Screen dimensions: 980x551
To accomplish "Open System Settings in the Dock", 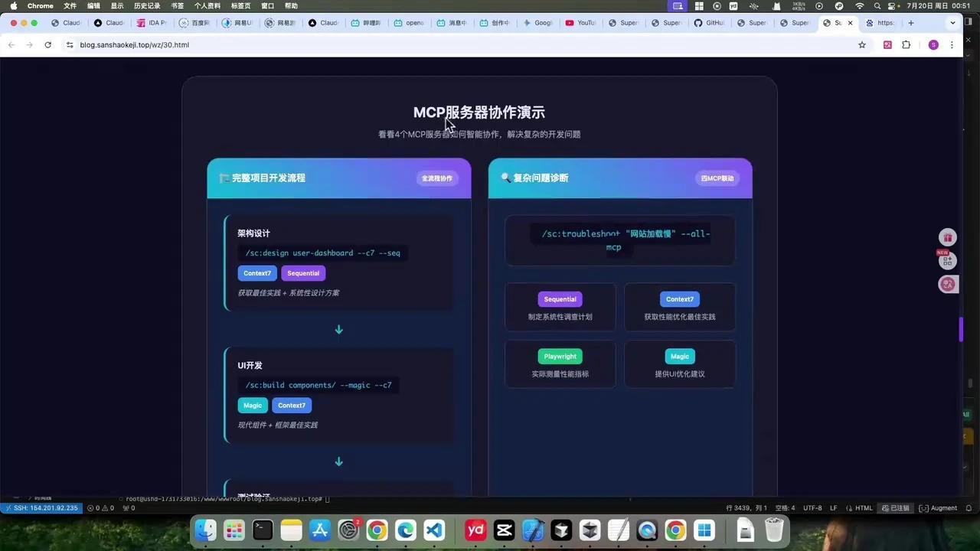I will [348, 530].
